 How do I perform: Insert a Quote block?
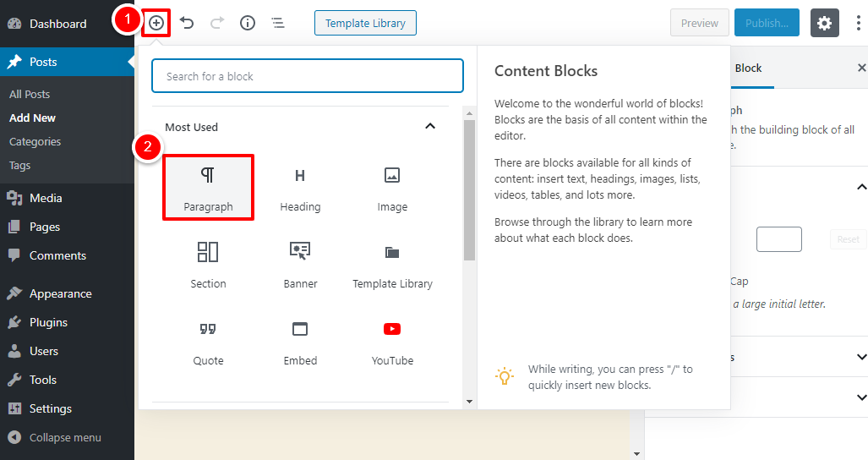coord(208,342)
